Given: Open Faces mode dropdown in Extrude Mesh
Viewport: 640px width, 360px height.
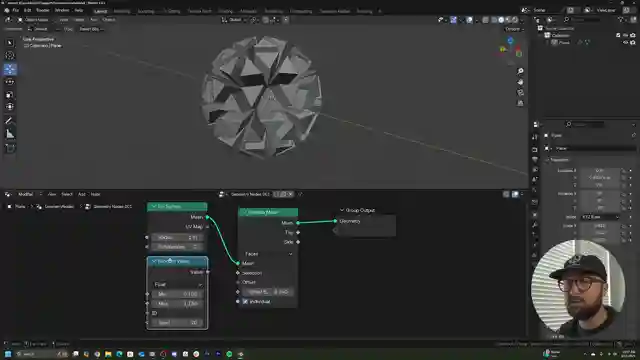Looking at the screenshot, I should point(268,254).
